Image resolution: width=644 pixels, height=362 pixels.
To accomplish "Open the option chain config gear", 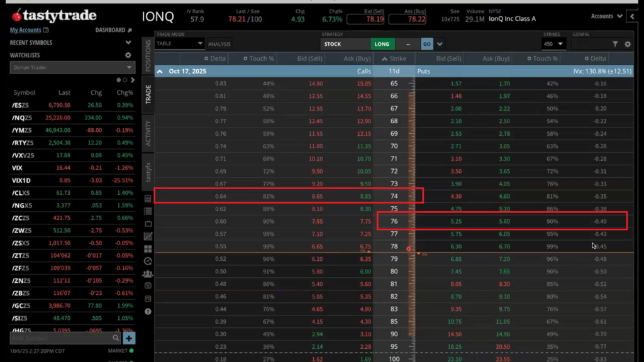I will 627,44.
